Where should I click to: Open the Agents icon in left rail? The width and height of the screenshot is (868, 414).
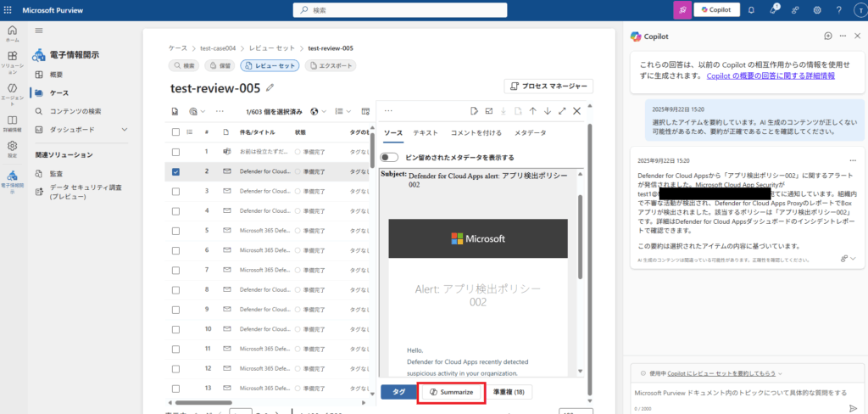[x=12, y=92]
